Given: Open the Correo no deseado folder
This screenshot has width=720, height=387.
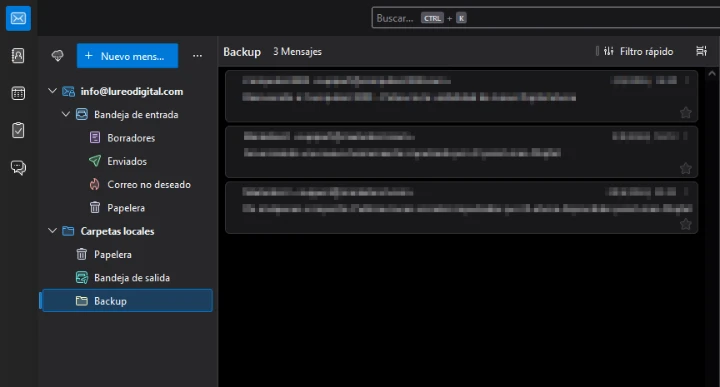Looking at the screenshot, I should 127,185.
